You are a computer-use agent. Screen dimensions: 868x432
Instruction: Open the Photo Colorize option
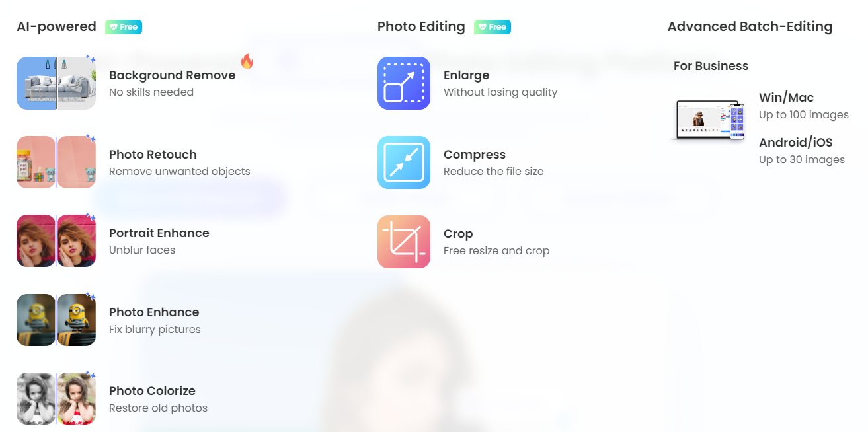tap(159, 399)
